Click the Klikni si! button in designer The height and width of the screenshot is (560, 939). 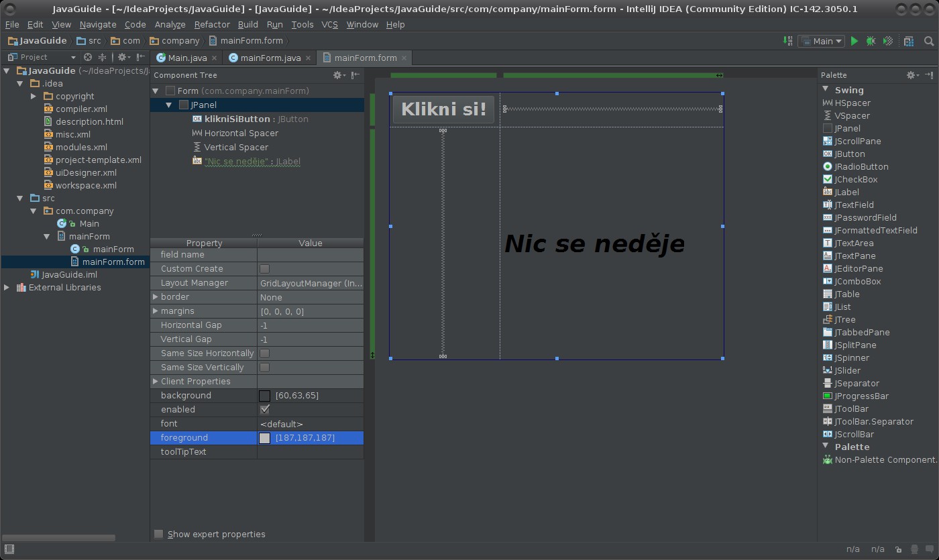click(x=443, y=109)
